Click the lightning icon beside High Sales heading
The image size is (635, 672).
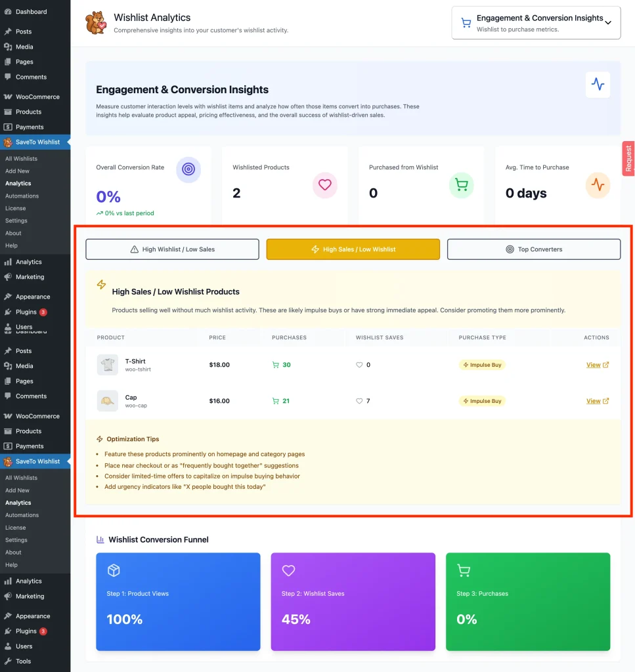pos(101,285)
